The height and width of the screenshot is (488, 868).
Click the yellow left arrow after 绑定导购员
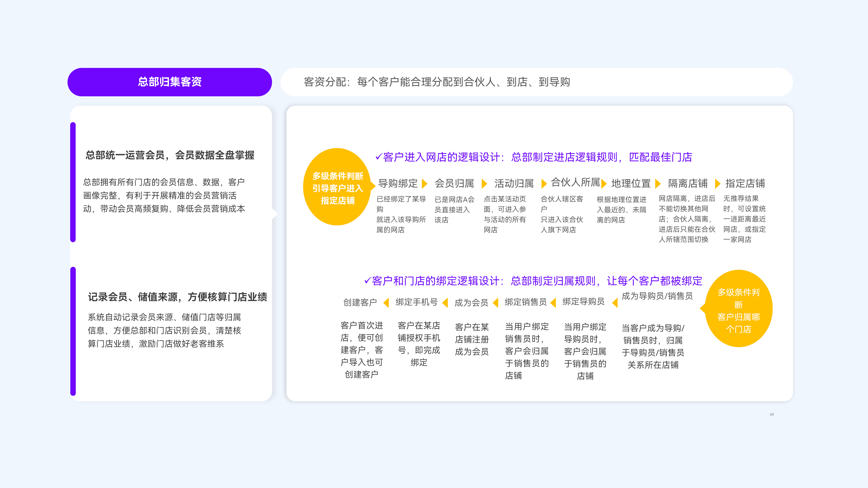(615, 303)
